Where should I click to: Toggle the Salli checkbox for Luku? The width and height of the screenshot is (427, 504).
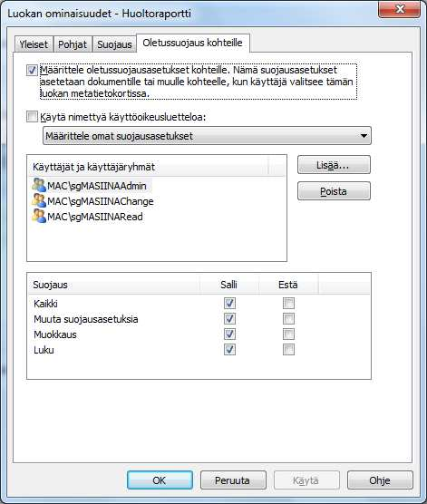click(x=229, y=349)
